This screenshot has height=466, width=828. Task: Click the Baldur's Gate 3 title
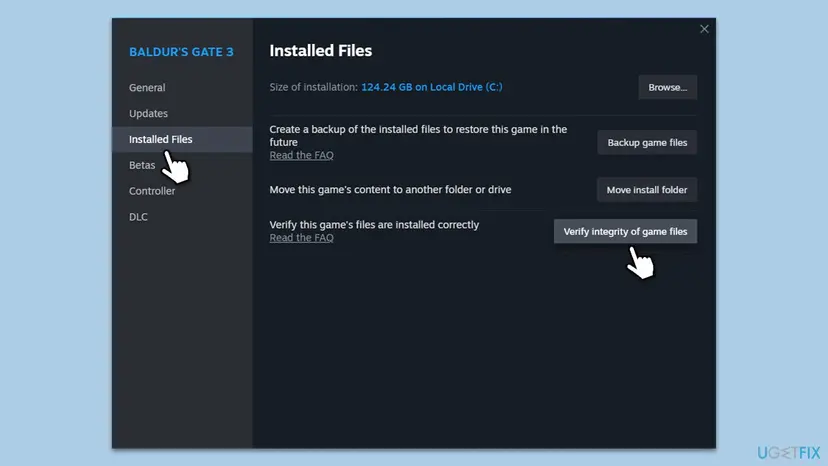(181, 52)
